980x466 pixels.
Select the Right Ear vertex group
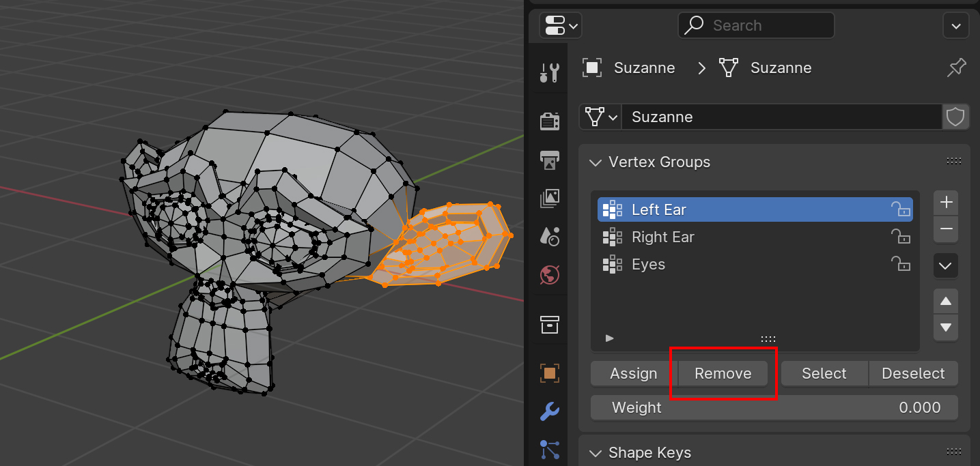pyautogui.click(x=755, y=237)
